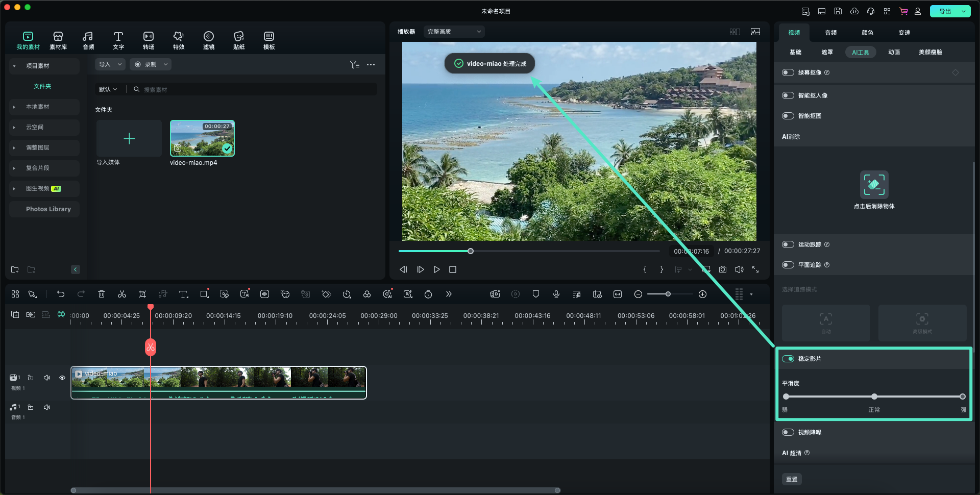Hide video track 1 with the eye icon
This screenshot has height=495, width=980.
click(62, 378)
